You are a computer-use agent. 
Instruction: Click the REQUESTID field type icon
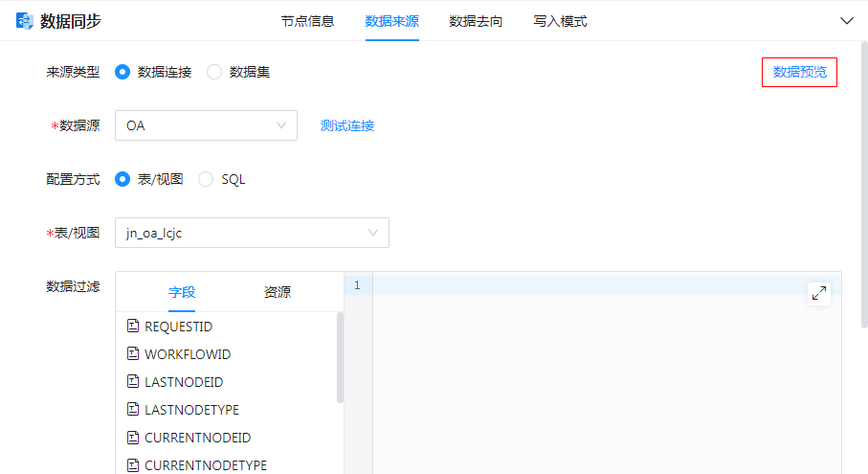point(133,327)
